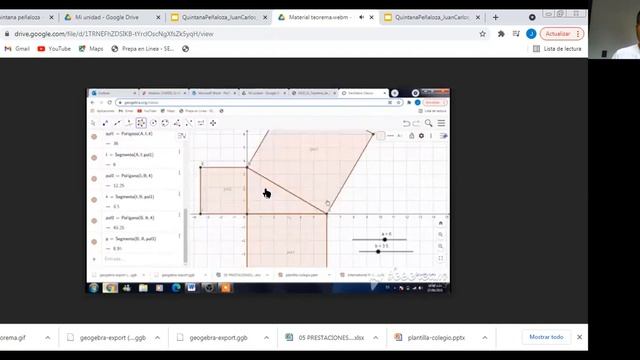This screenshot has height=360, width=640.
Task: Open more options for Segmento row valued 6
Action: point(179,152)
